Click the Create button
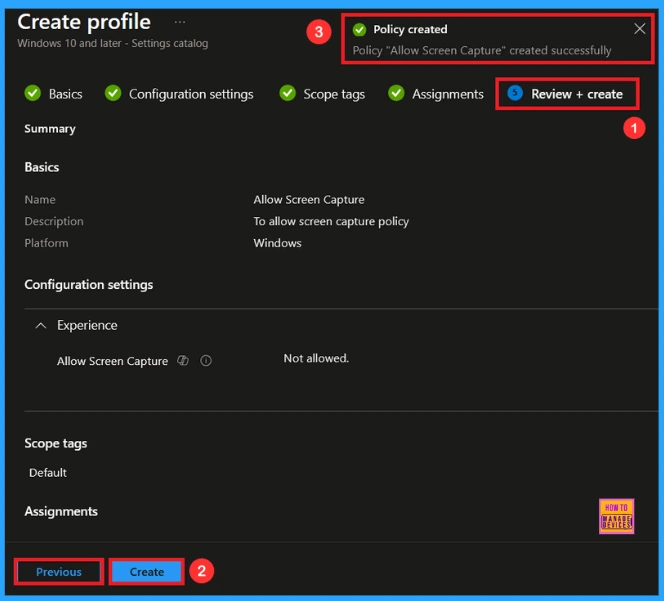Viewport: 664px width, 601px height. coord(147,572)
